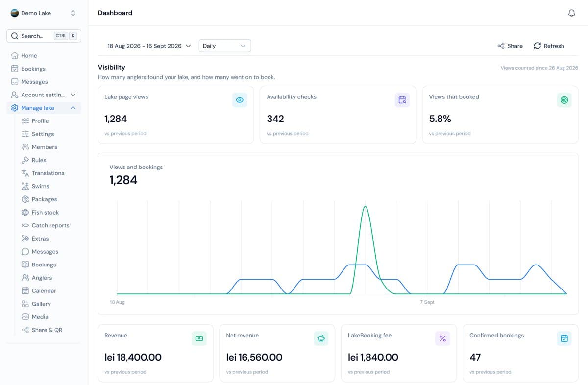This screenshot has height=385, width=588.
Task: Click the 7 Sept axis label
Action: click(x=427, y=302)
